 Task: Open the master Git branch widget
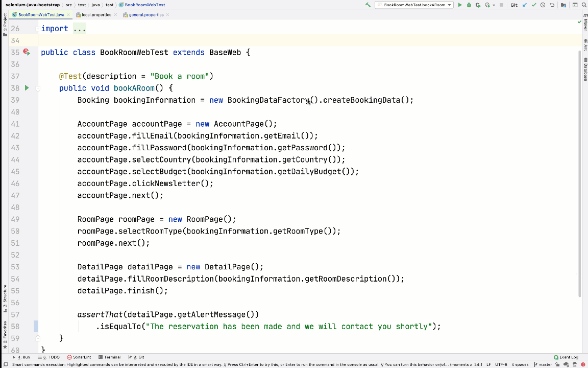coord(543,364)
